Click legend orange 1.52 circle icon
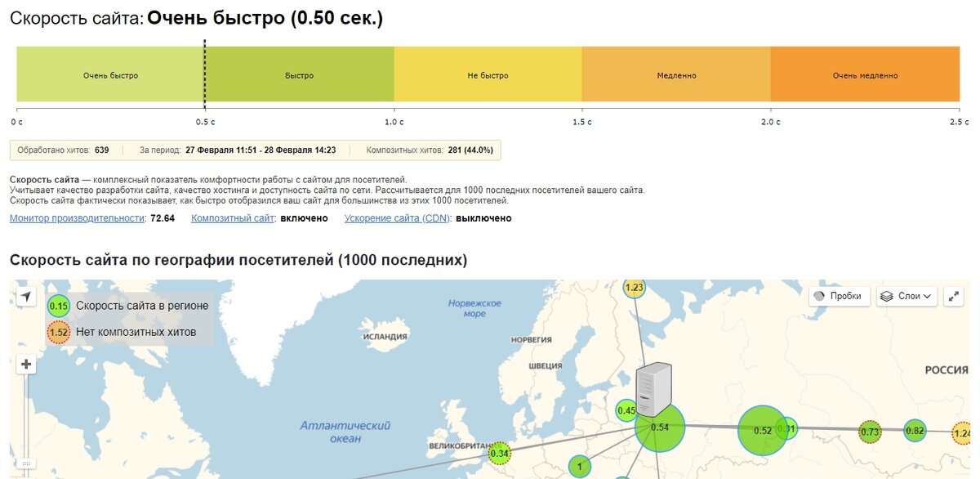Viewport: 980px width, 479px height. tap(59, 332)
